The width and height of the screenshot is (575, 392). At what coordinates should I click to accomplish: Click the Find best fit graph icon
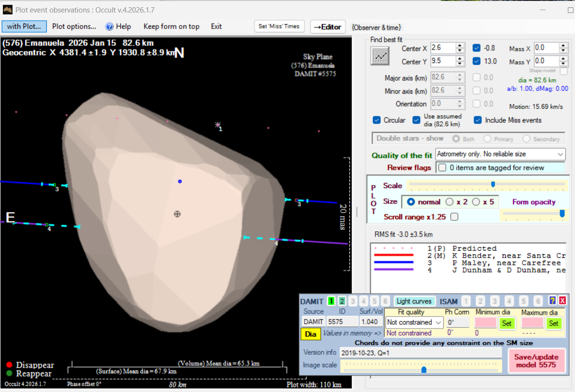point(380,56)
